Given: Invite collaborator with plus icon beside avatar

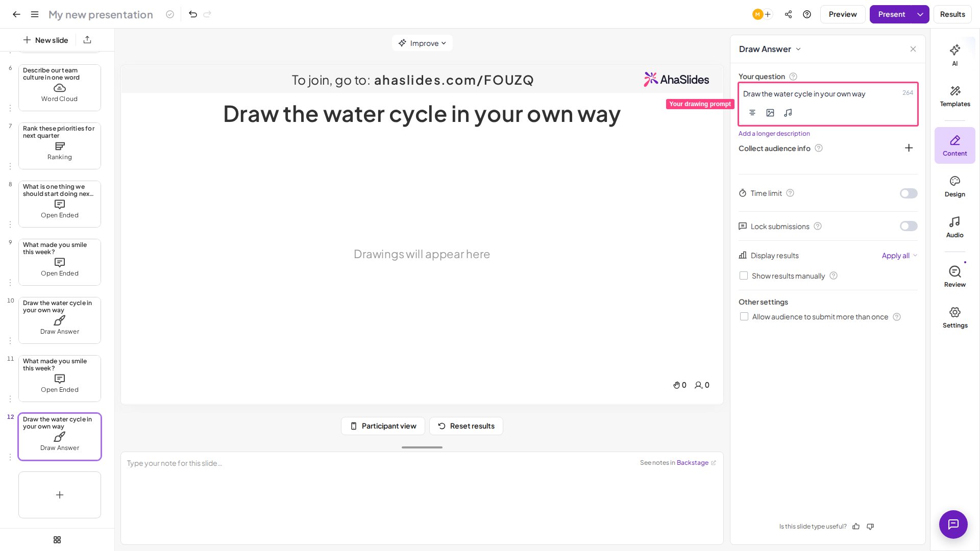Looking at the screenshot, I should (768, 14).
